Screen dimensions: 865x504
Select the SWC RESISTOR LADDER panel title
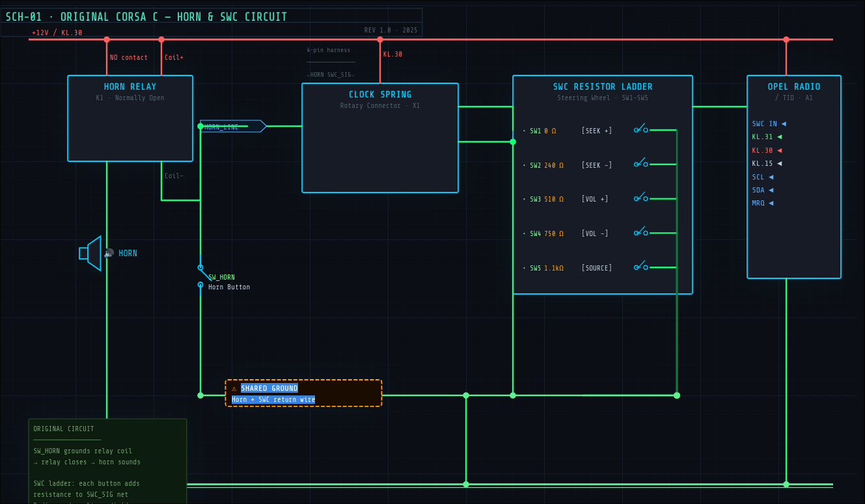click(x=602, y=86)
